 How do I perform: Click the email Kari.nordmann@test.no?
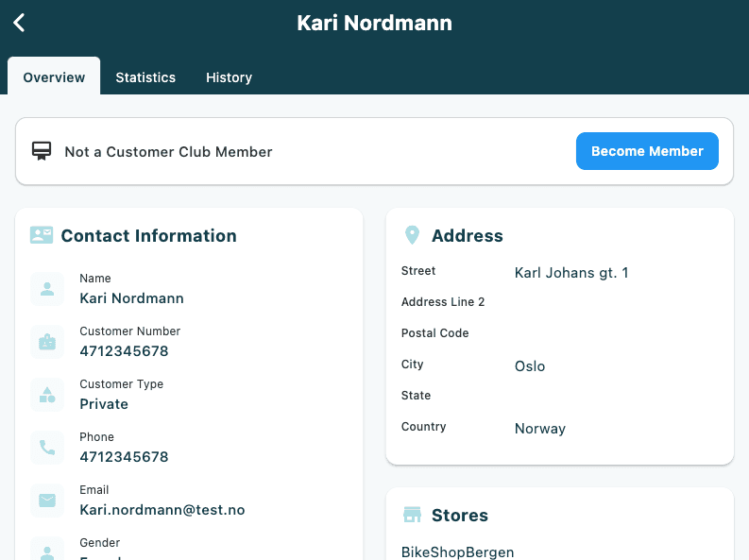(x=162, y=510)
